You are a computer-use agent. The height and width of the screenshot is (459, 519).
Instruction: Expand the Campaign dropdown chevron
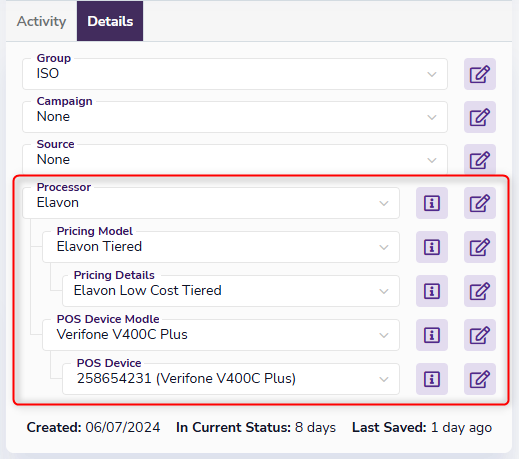coord(432,117)
